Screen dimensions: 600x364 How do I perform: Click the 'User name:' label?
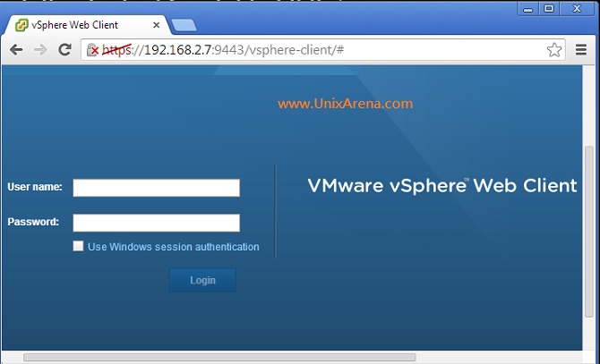(35, 187)
